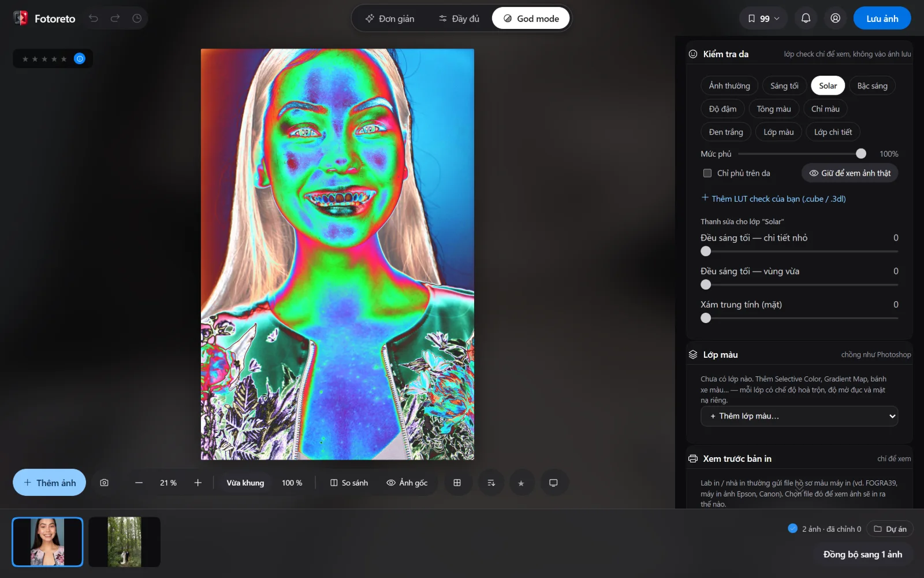Click Thêm LUT check của bạn link
924x578 pixels.
pyautogui.click(x=774, y=198)
